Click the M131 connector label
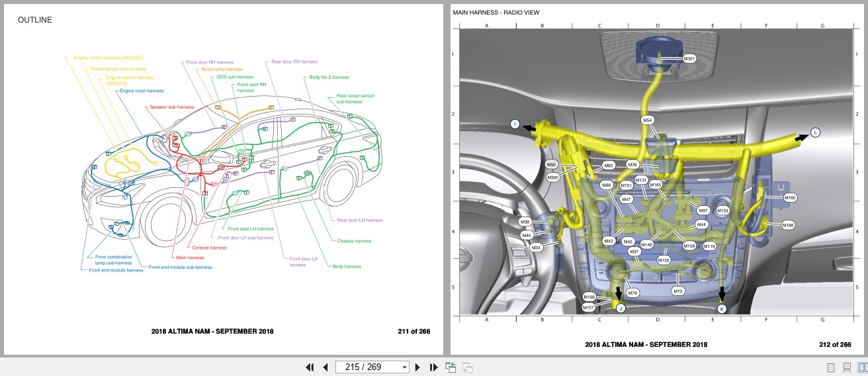868x376 pixels. tap(641, 180)
